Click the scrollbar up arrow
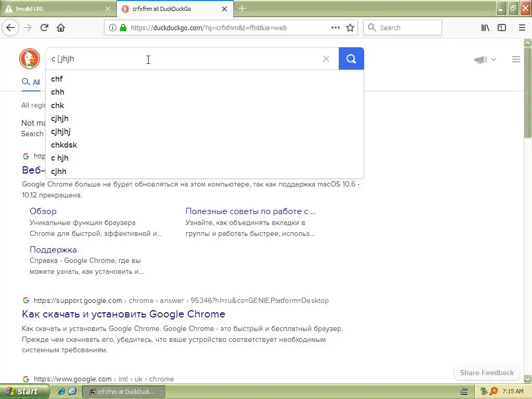 (x=528, y=43)
